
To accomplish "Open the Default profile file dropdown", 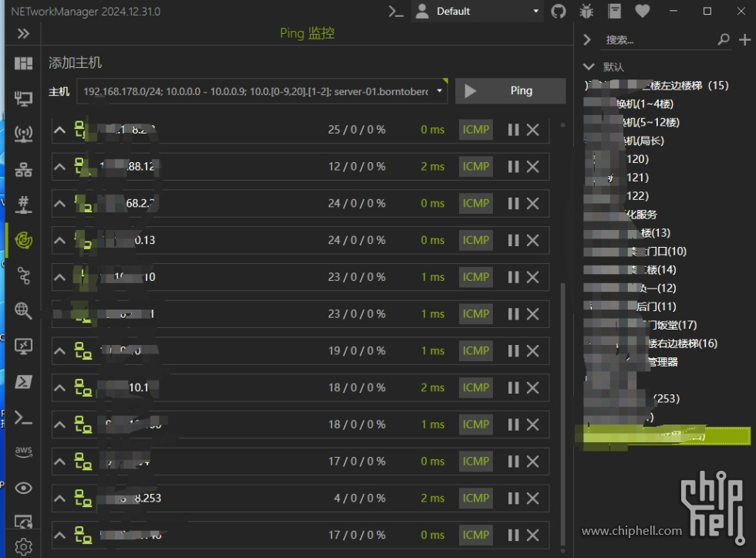I will coord(478,11).
